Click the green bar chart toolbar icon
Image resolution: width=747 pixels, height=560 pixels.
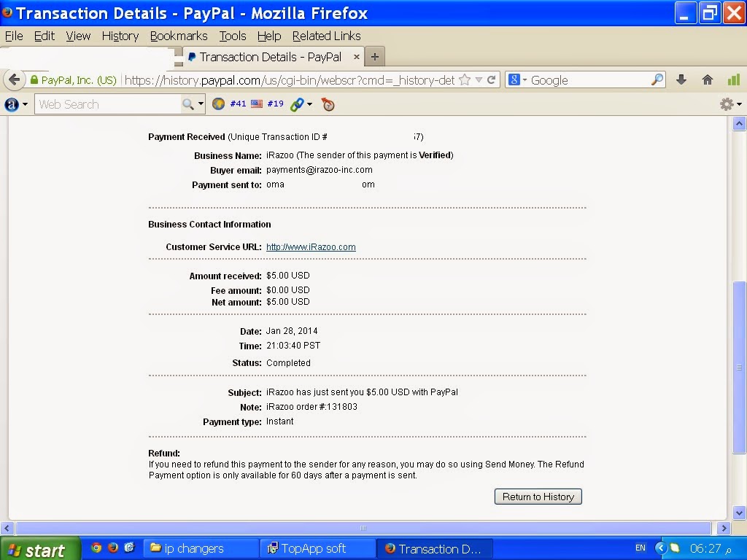tap(734, 80)
